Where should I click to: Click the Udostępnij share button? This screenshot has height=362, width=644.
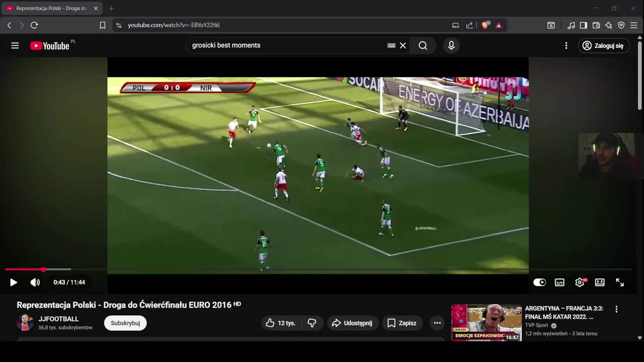[352, 323]
